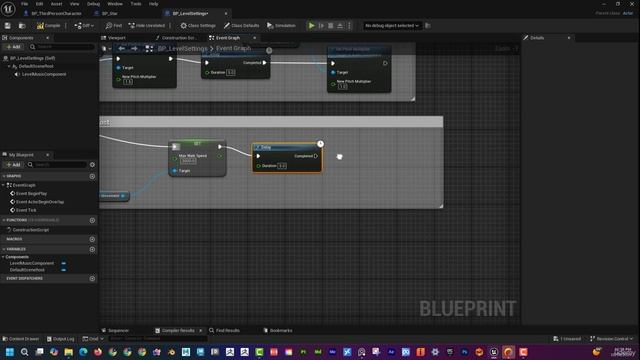The width and height of the screenshot is (640, 360).
Task: Play the level in editor
Action: coord(311,26)
